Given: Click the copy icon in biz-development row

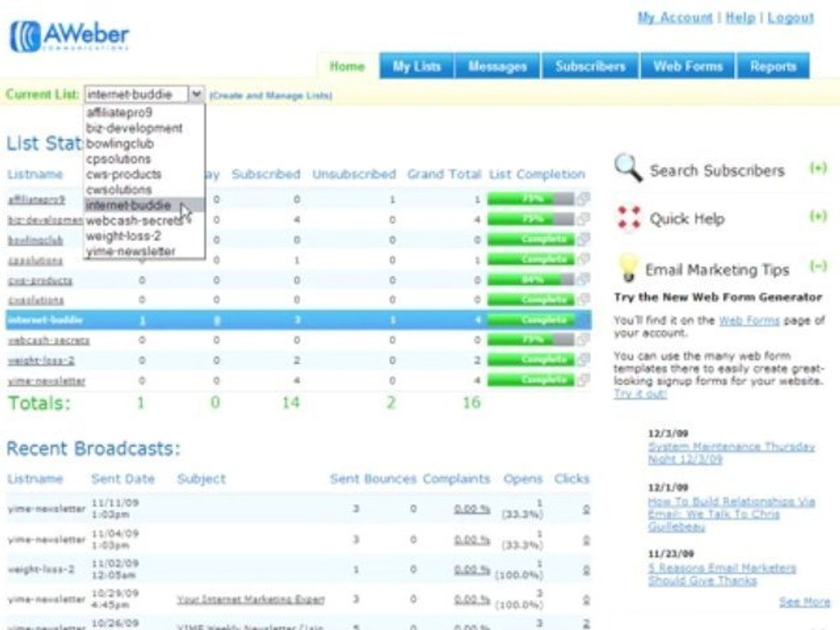Looking at the screenshot, I should pyautogui.click(x=584, y=219).
